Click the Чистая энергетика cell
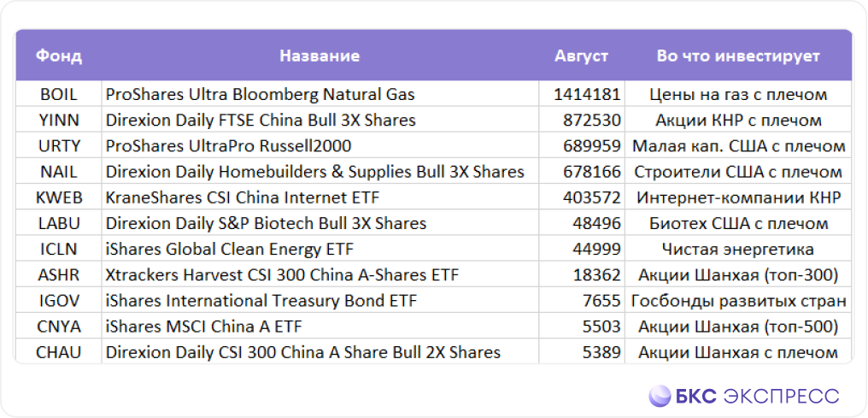Viewport: 868px width, 418px height. coord(738,249)
